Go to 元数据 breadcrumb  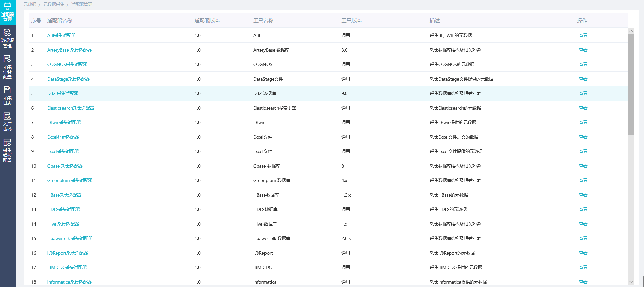click(x=30, y=4)
